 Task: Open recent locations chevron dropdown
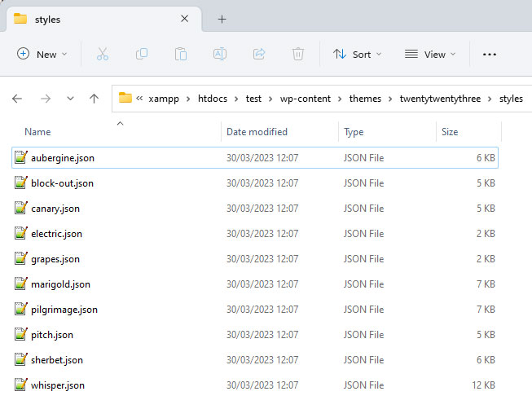[x=70, y=99]
